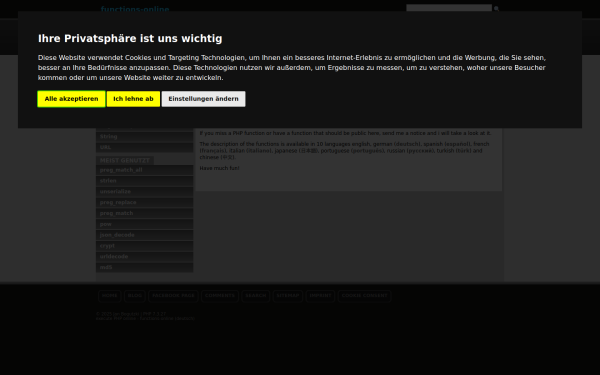The height and width of the screenshot is (375, 600).
Task: Open the unserialize function link
Action: tap(144, 191)
